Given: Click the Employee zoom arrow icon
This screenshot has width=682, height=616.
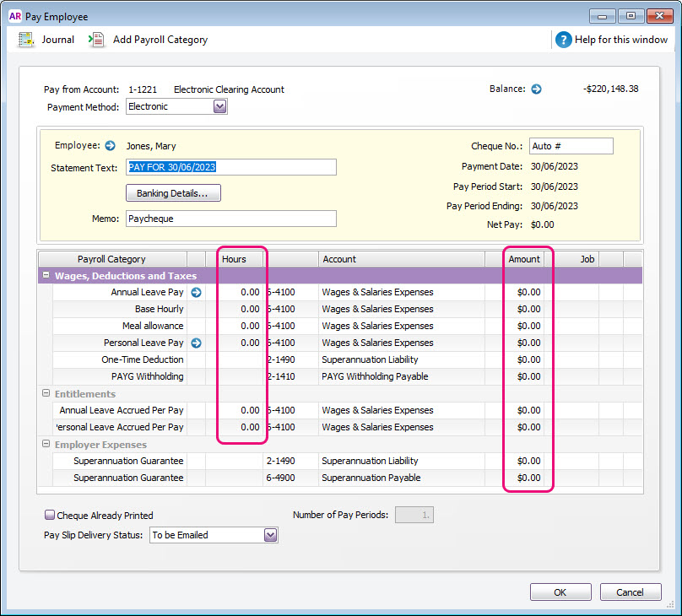Looking at the screenshot, I should pyautogui.click(x=110, y=146).
